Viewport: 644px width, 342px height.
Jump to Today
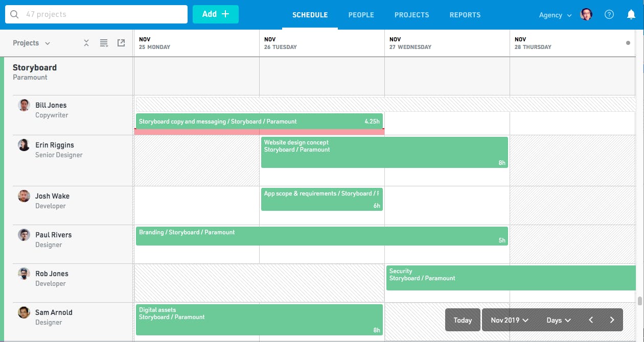[x=462, y=320]
